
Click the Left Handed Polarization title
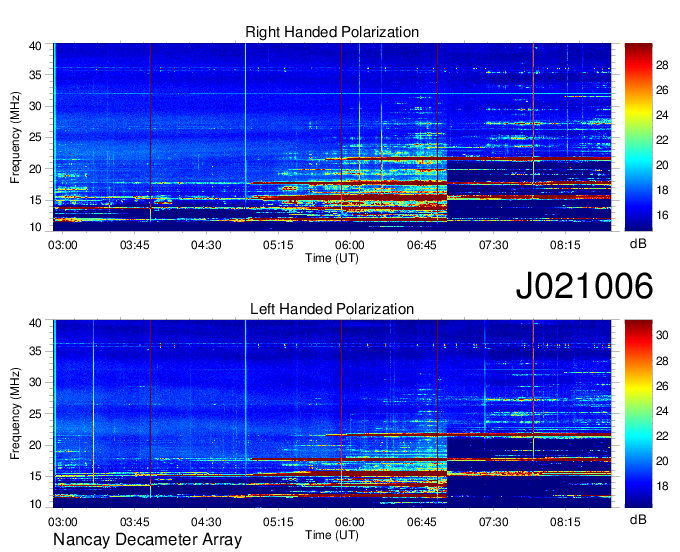click(x=332, y=309)
